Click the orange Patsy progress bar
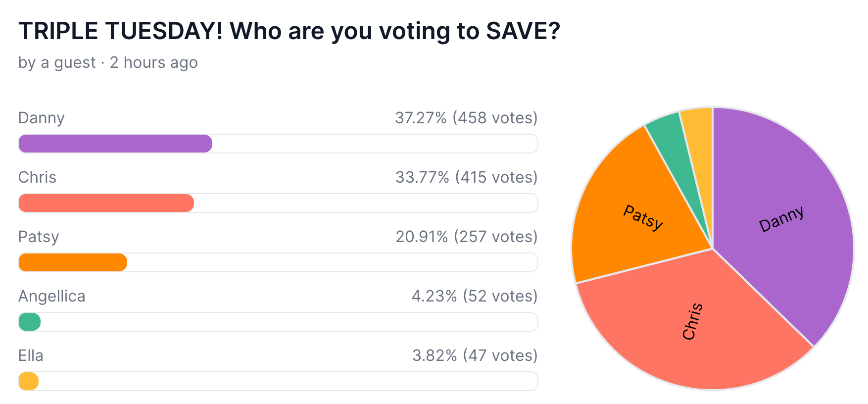The height and width of the screenshot is (404, 868). click(x=73, y=262)
